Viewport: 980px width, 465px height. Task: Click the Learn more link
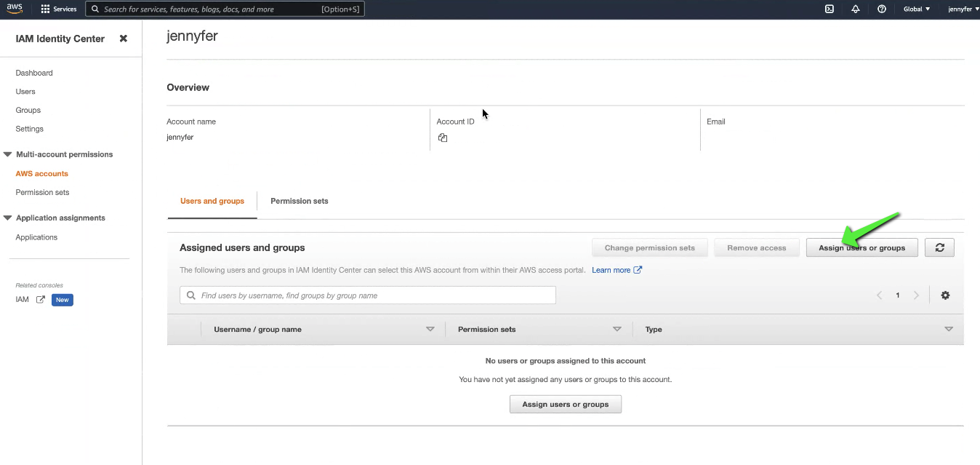coord(611,270)
